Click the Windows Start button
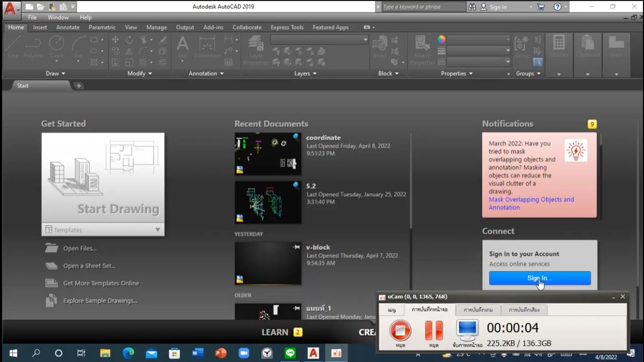 (13, 353)
